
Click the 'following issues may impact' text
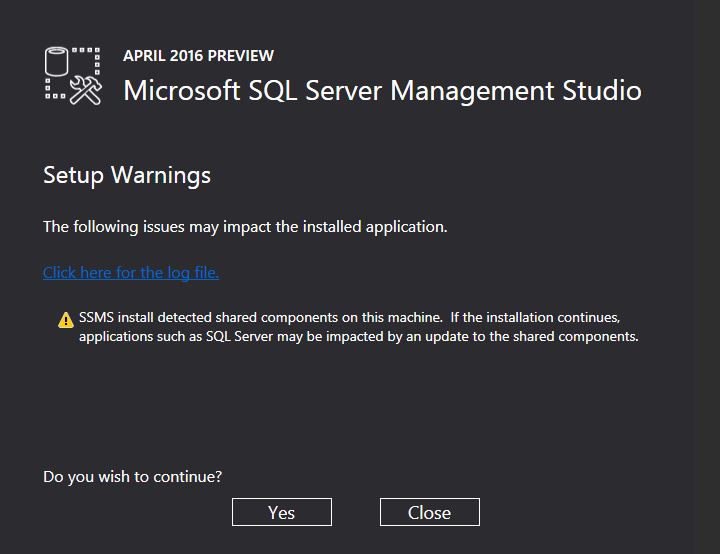(245, 227)
